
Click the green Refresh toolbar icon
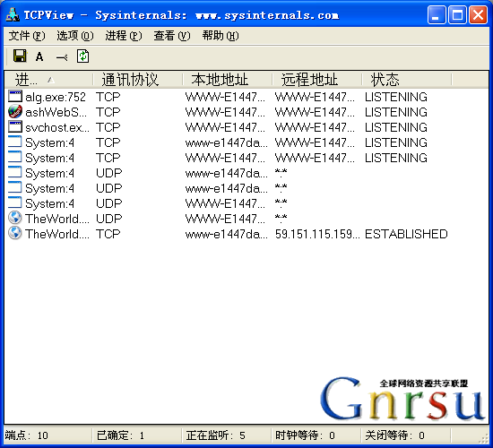click(83, 56)
